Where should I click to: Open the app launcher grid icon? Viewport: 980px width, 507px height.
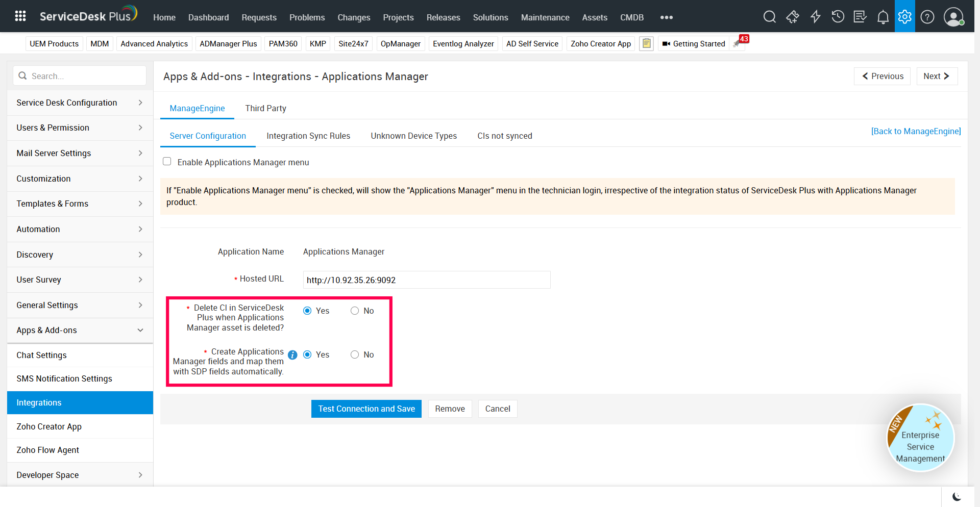tap(20, 16)
